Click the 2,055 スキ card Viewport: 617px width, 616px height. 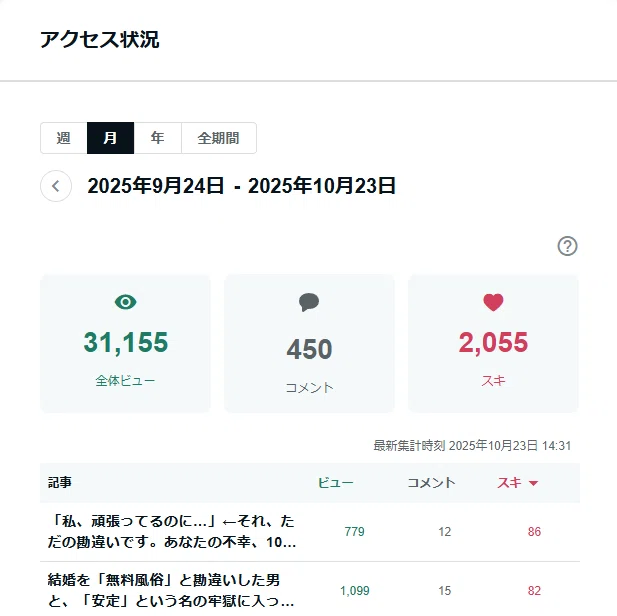click(x=493, y=343)
